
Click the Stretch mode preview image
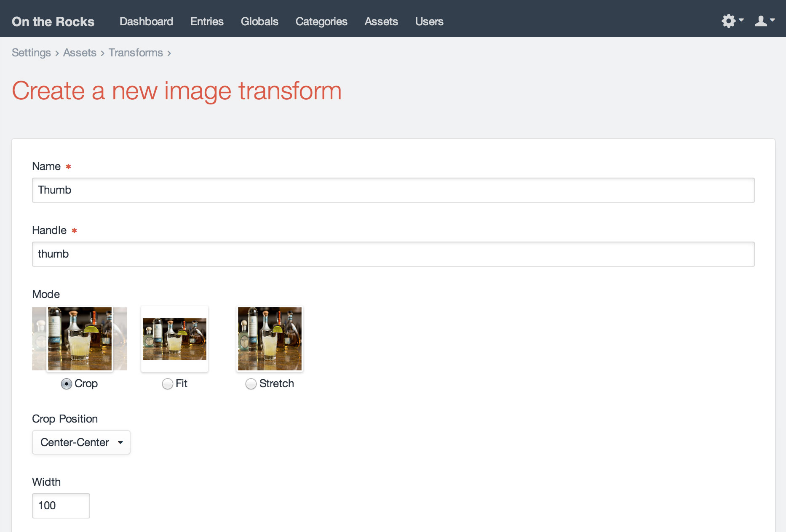coord(270,338)
